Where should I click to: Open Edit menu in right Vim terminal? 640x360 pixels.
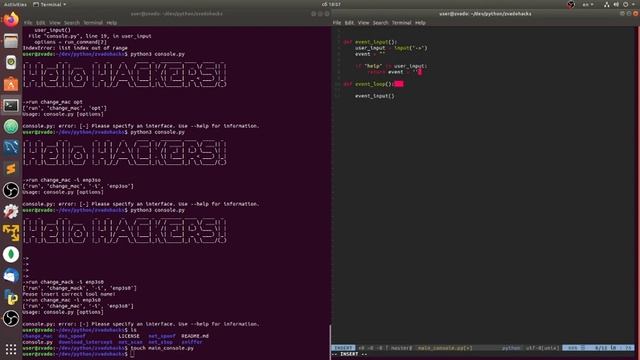[349, 23]
